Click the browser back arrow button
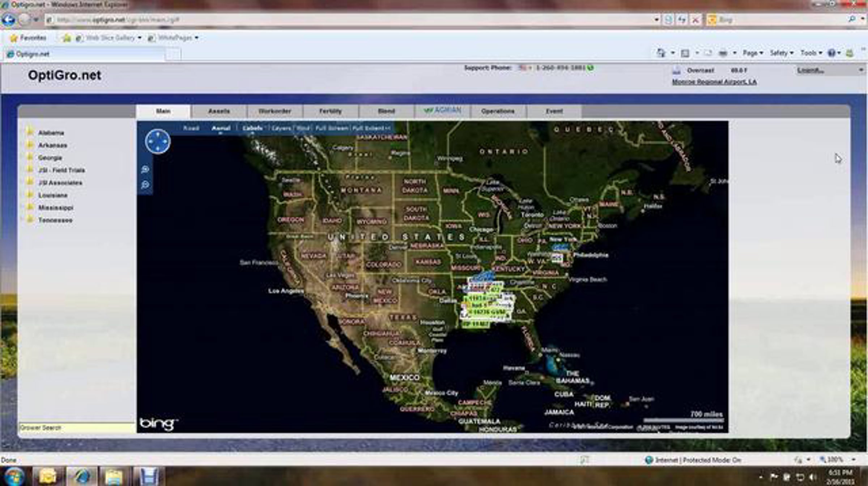Screen dimensions: 868x486 pyautogui.click(x=9, y=20)
